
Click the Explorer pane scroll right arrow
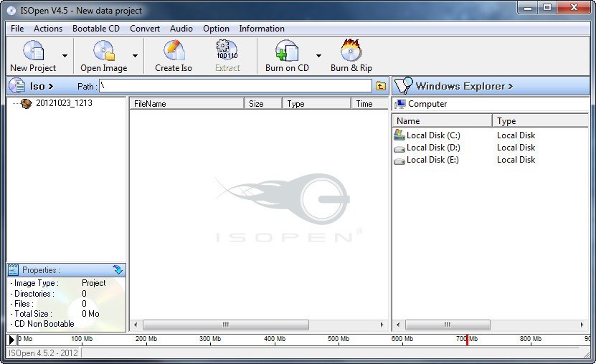pos(582,325)
